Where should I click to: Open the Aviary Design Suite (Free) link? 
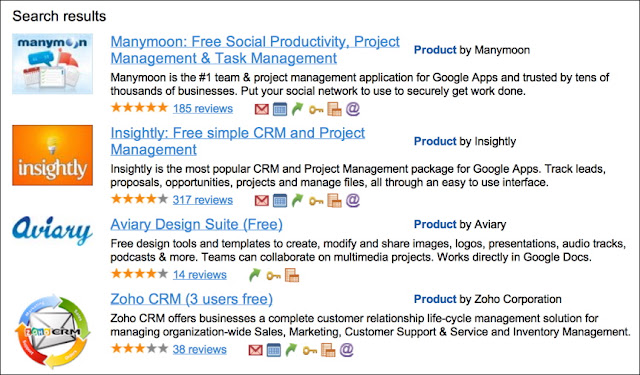pos(196,224)
